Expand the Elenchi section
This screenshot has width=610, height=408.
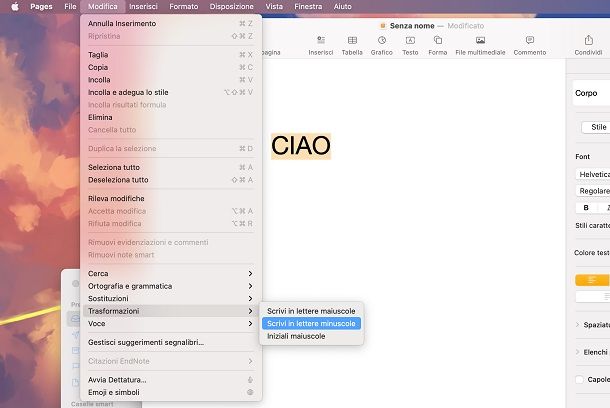tap(578, 352)
